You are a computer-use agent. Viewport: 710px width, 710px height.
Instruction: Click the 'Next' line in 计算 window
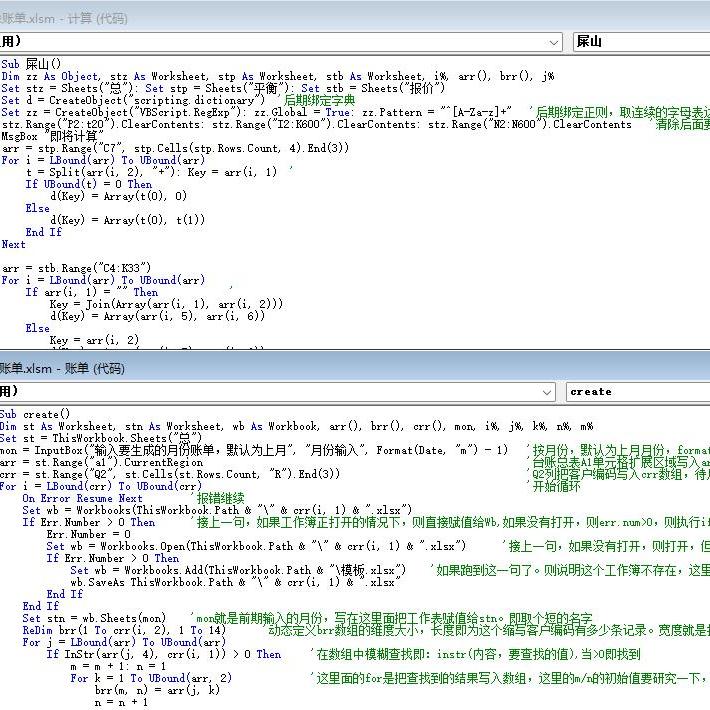14,245
